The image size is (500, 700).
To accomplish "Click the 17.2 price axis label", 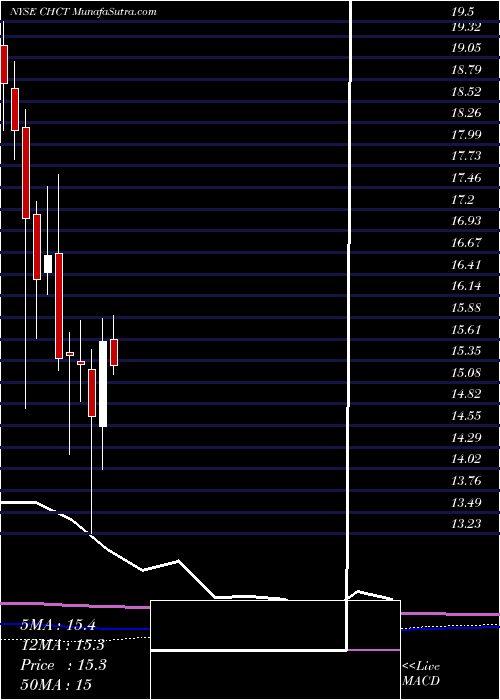I will pyautogui.click(x=462, y=200).
